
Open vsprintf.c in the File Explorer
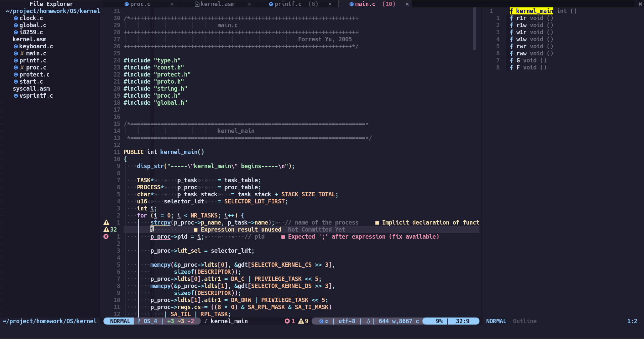coord(36,96)
